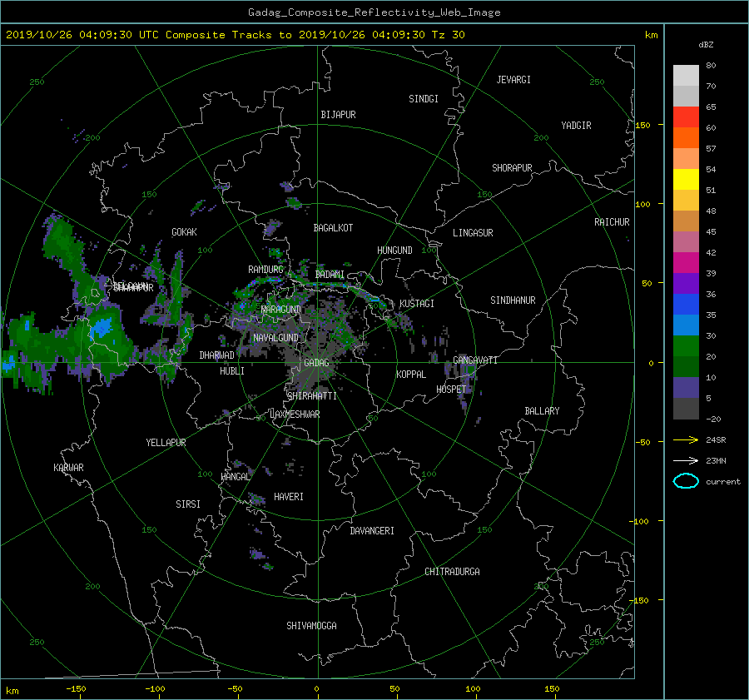
Task: Click the HANGAL city label
Action: pyautogui.click(x=235, y=477)
